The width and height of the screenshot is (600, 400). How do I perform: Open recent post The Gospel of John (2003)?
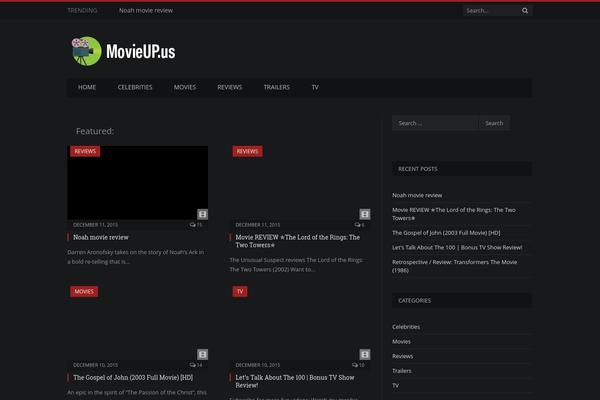[446, 233]
